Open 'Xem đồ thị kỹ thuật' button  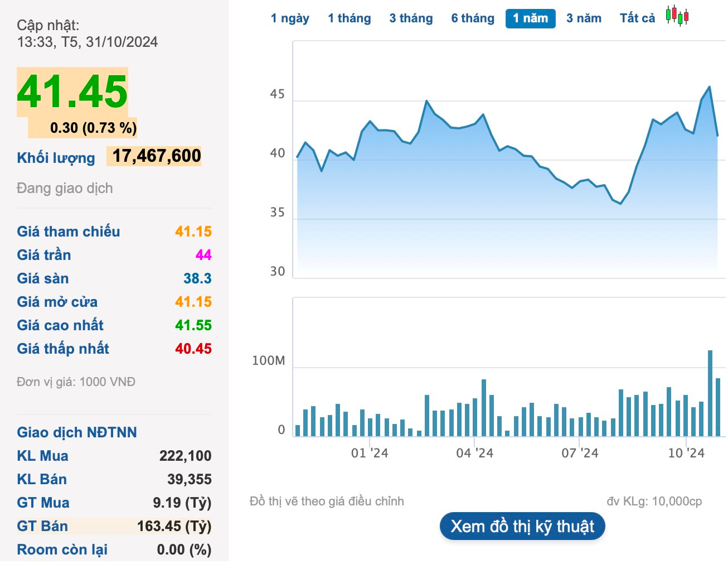522,527
